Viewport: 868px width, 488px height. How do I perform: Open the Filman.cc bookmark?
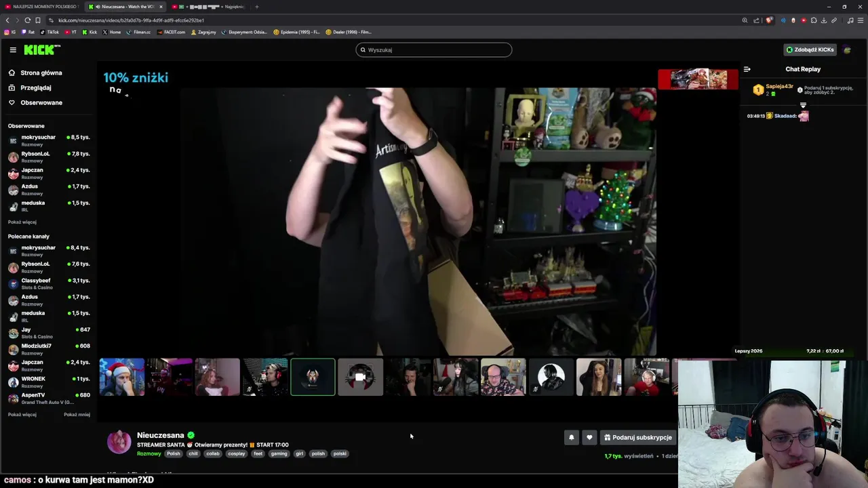point(138,32)
